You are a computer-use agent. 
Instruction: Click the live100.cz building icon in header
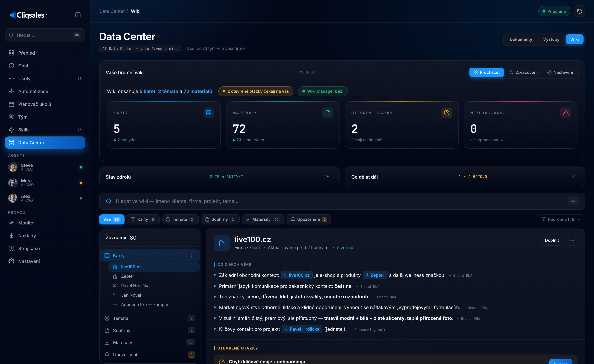[x=222, y=243]
